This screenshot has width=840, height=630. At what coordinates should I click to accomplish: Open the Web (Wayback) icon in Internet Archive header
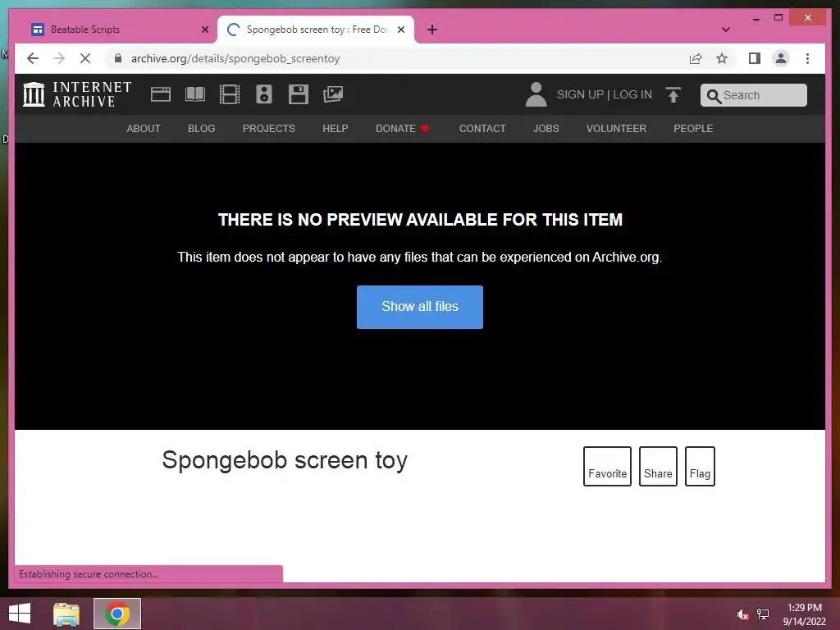(160, 94)
